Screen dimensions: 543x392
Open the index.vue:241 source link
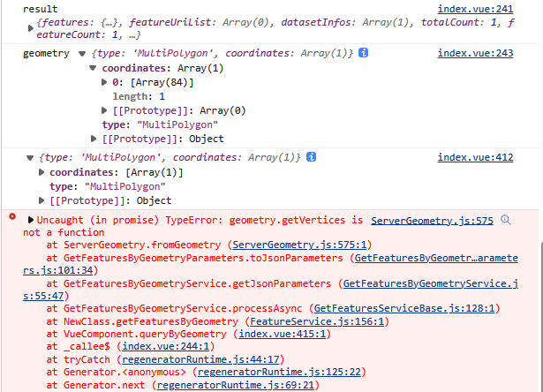click(x=475, y=9)
